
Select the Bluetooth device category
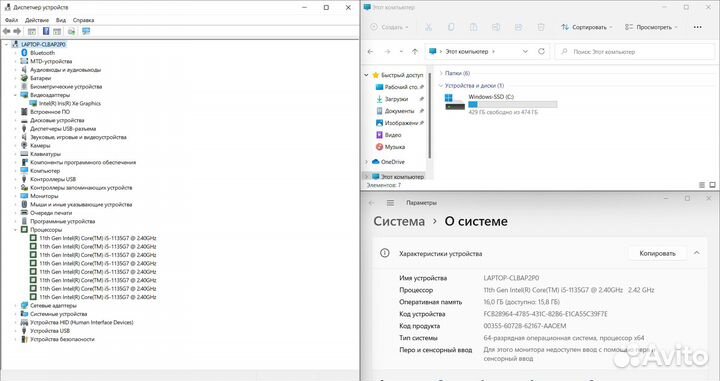pos(42,53)
